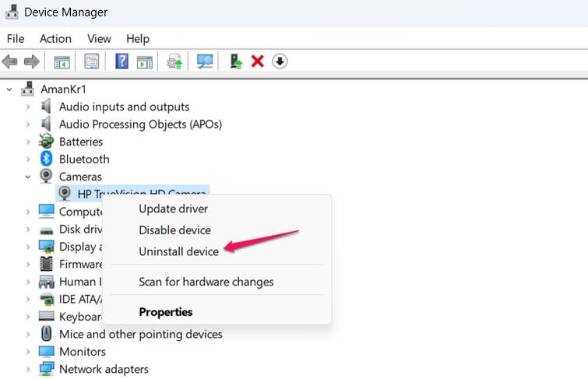This screenshot has height=379, width=588.
Task: Select the Audio inputs and outputs label
Action: (x=124, y=107)
